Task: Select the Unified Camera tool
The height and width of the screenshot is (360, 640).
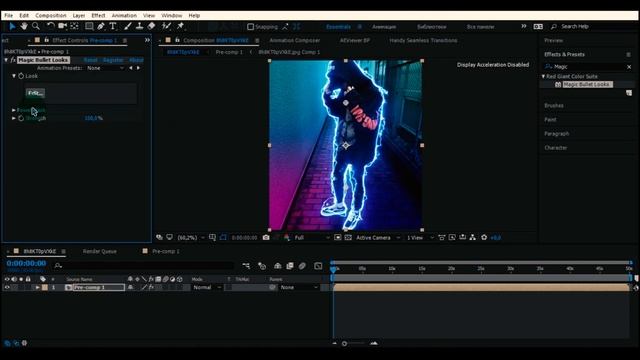Action: pos(62,26)
